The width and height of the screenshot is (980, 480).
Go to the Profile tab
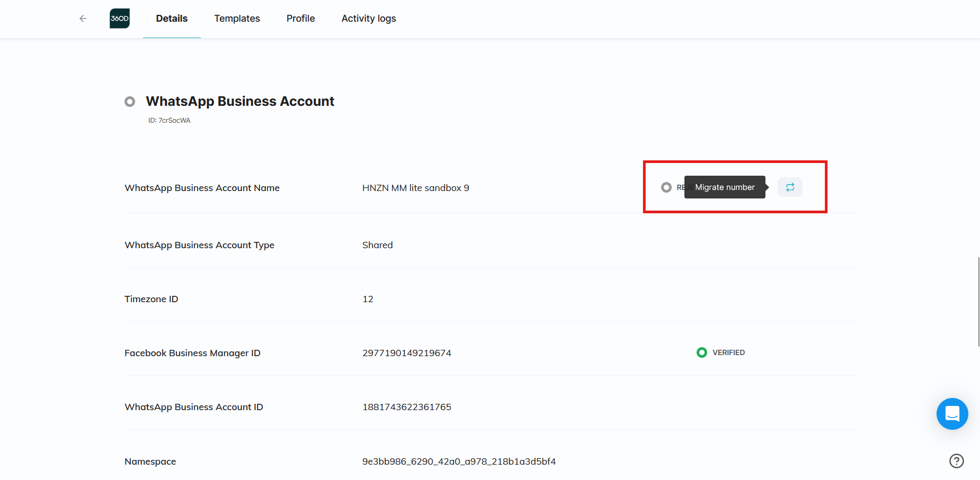300,19
